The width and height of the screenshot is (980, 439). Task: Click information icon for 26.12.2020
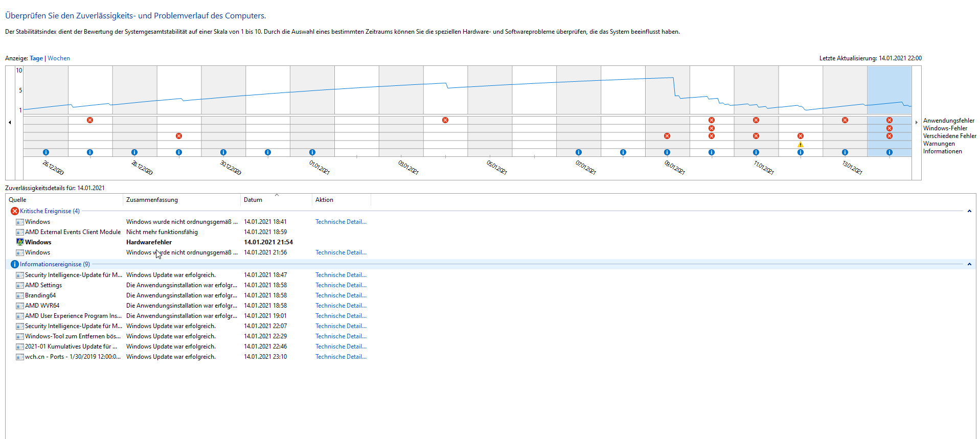pos(46,152)
